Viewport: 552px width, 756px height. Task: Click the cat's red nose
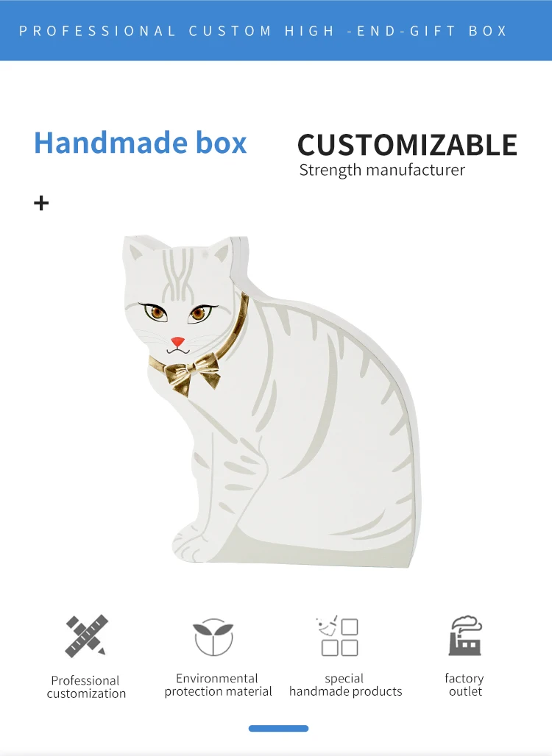[177, 341]
